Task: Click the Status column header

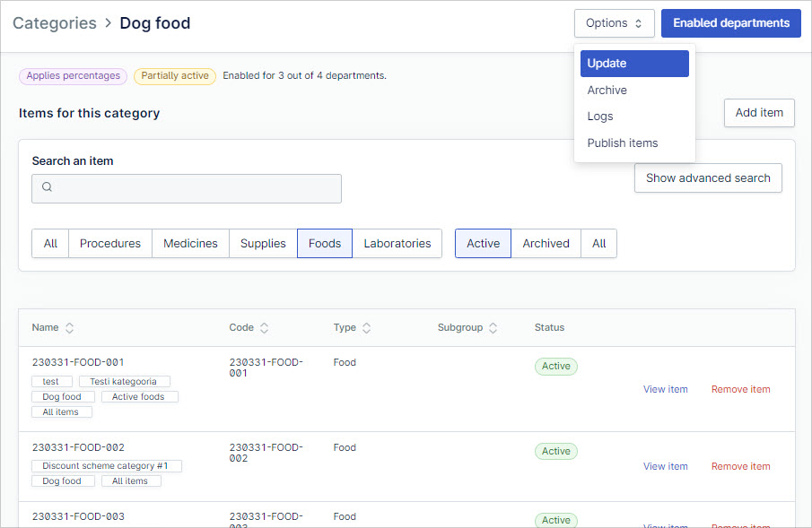Action: (549, 328)
